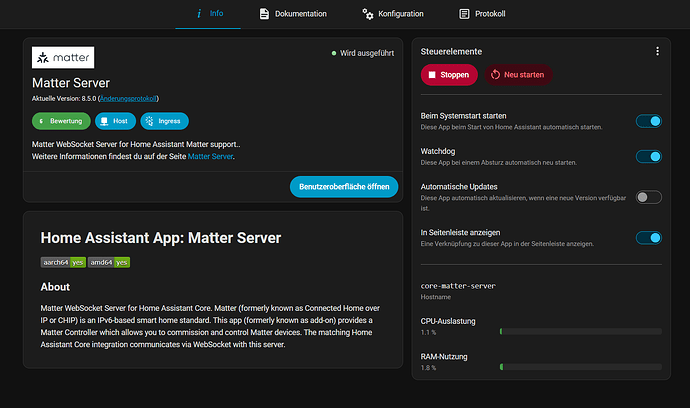Open the Änderungsprotokoll changelog link

click(128, 99)
